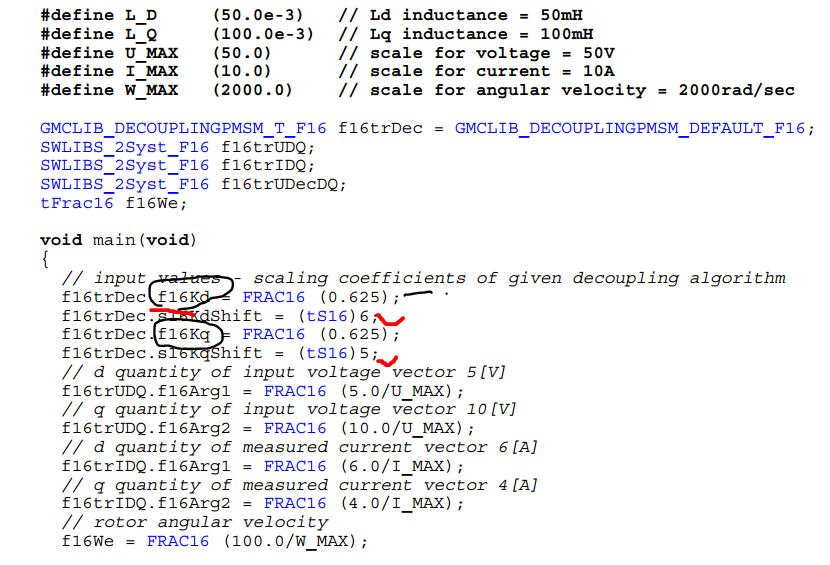The height and width of the screenshot is (565, 830).
Task: Click the f16trIDQ.f16Arg2 assignment target
Action: (x=146, y=504)
